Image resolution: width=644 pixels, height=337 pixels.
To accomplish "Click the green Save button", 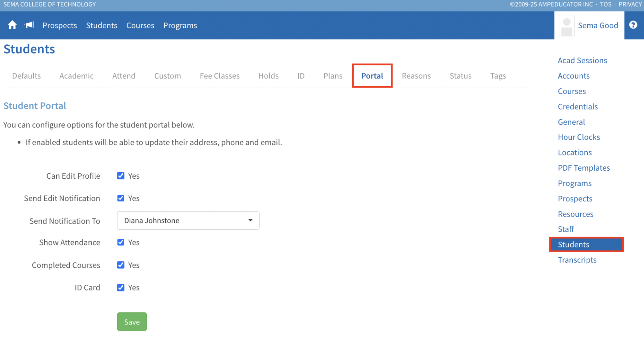I will click(132, 322).
